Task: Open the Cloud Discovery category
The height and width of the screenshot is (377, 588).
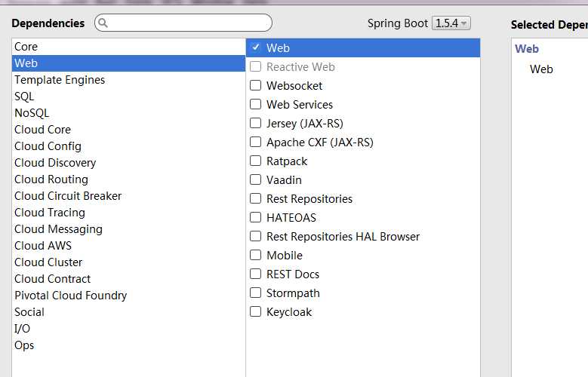Action: point(128,163)
